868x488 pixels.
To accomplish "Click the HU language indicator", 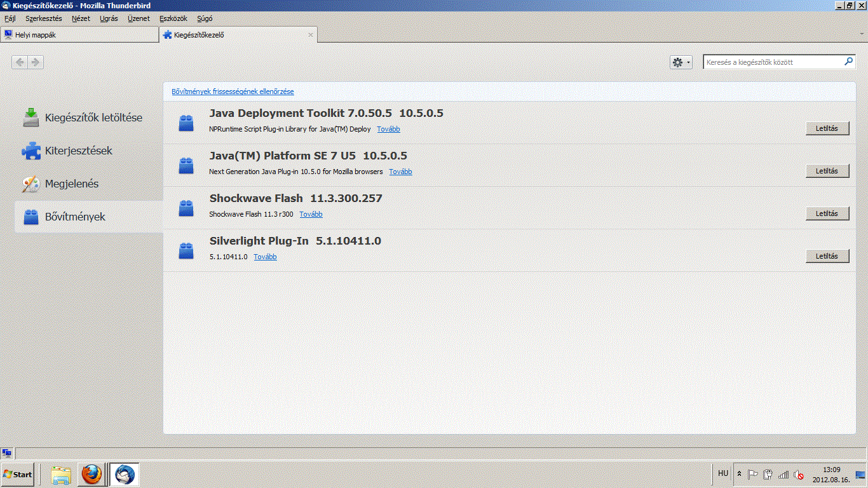I will click(x=723, y=474).
